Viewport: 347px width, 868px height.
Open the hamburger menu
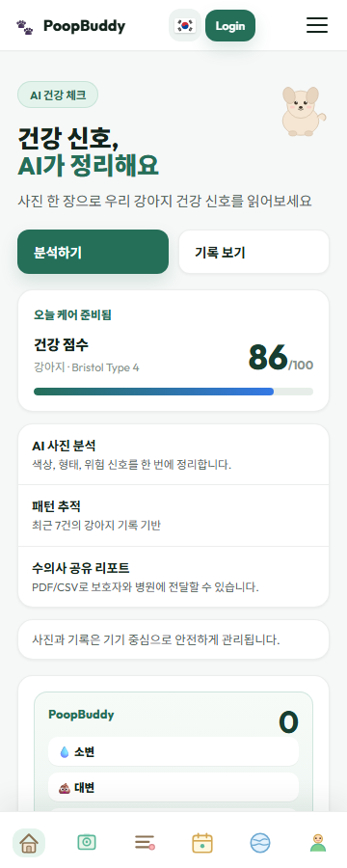click(316, 25)
